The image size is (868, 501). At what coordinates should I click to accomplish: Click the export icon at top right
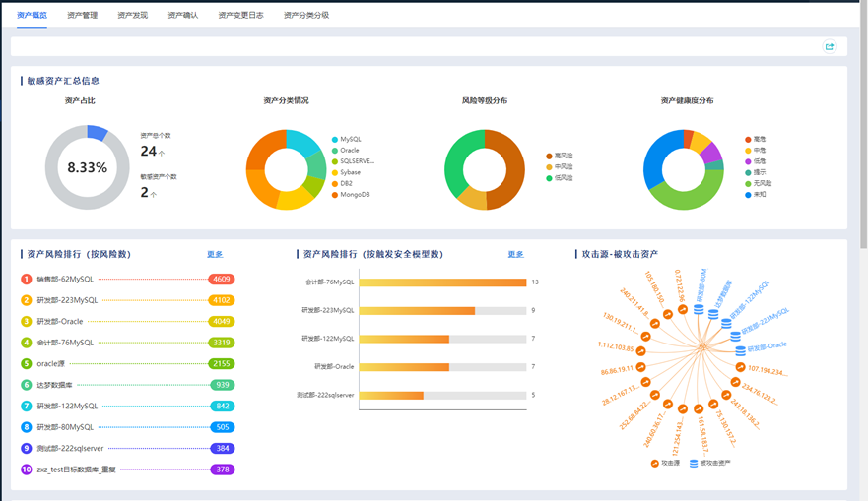(x=829, y=46)
